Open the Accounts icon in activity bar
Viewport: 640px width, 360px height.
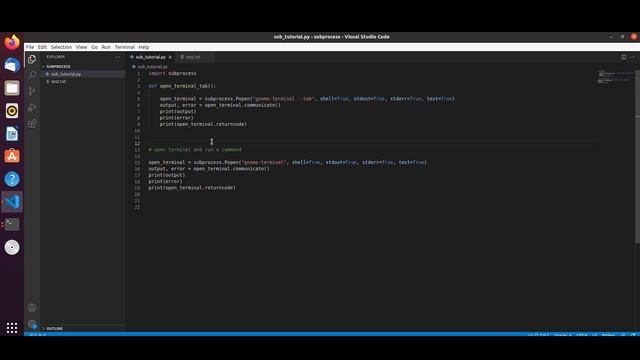click(x=32, y=308)
